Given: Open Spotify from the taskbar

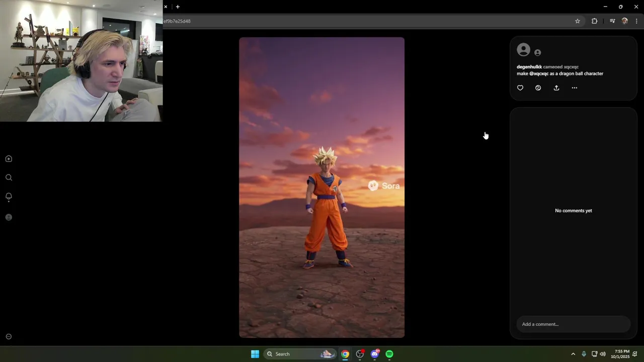Looking at the screenshot, I should [x=389, y=354].
